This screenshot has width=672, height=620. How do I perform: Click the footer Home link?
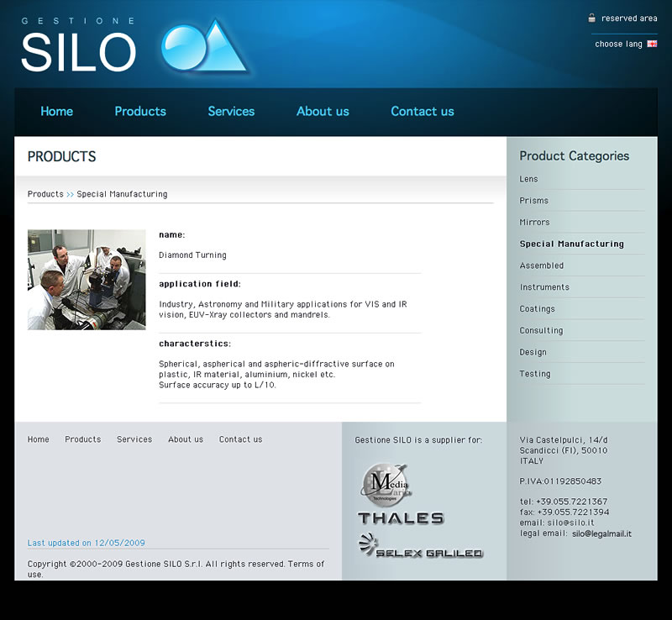(x=38, y=439)
